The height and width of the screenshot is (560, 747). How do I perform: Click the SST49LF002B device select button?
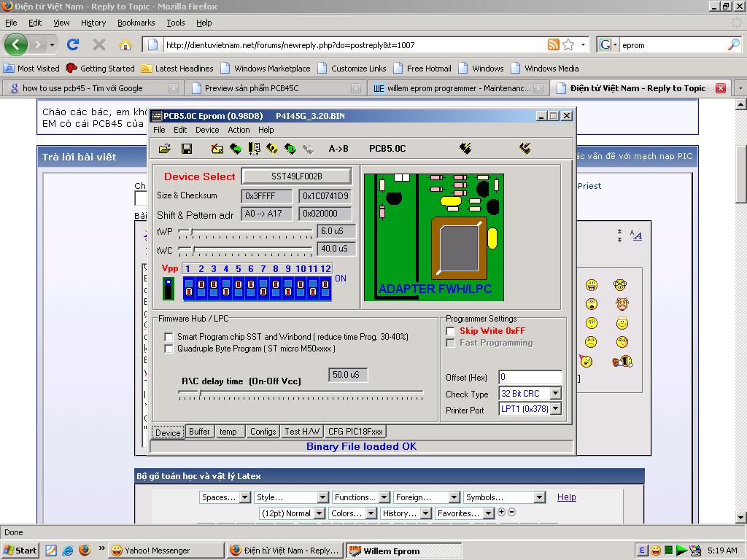point(296,176)
